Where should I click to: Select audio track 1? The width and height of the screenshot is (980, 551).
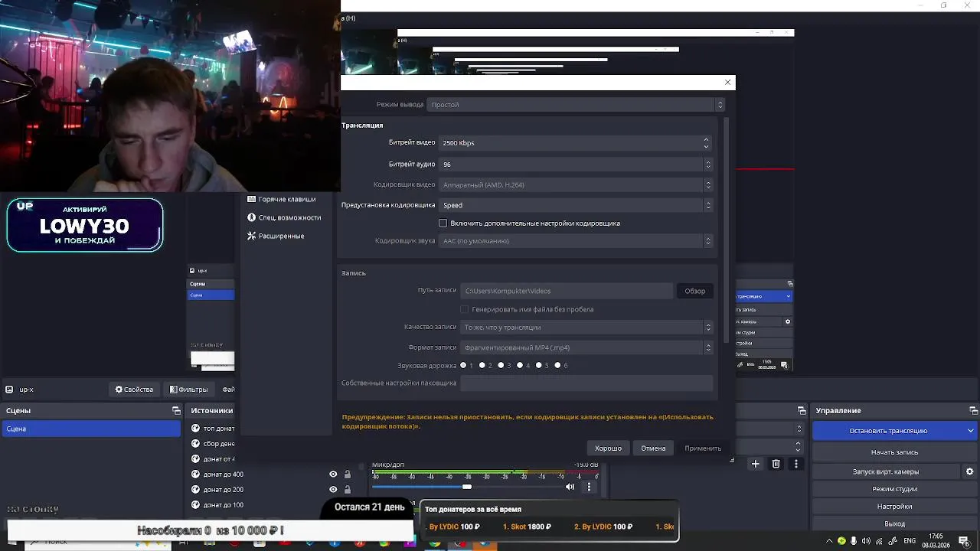pyautogui.click(x=463, y=365)
